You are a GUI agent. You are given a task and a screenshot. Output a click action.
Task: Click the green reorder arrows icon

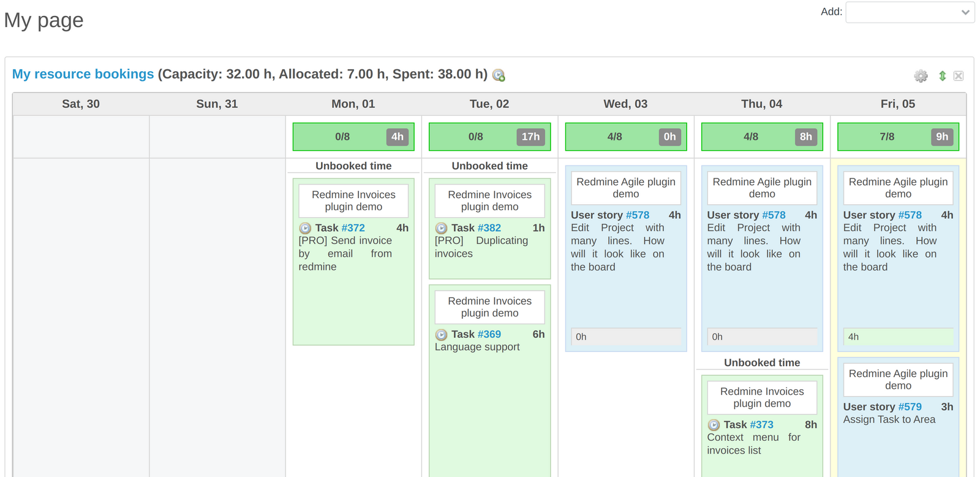click(x=943, y=75)
